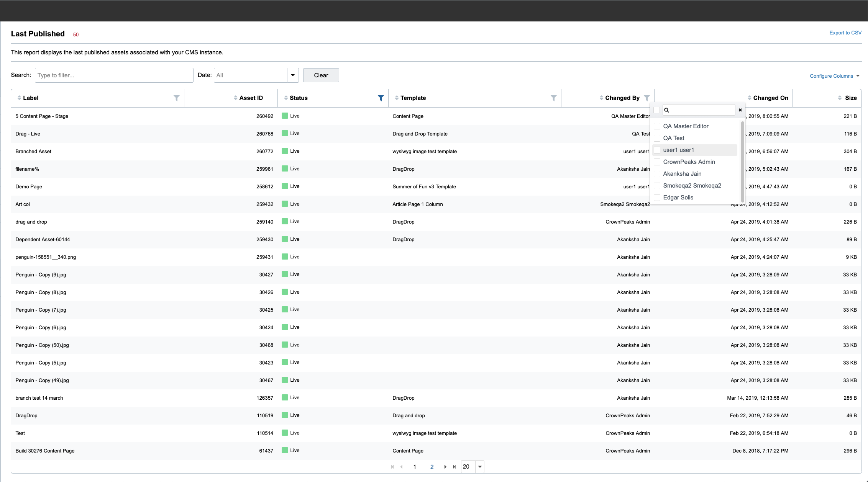868x482 pixels.
Task: Open the Status column filter icon
Action: pos(381,98)
